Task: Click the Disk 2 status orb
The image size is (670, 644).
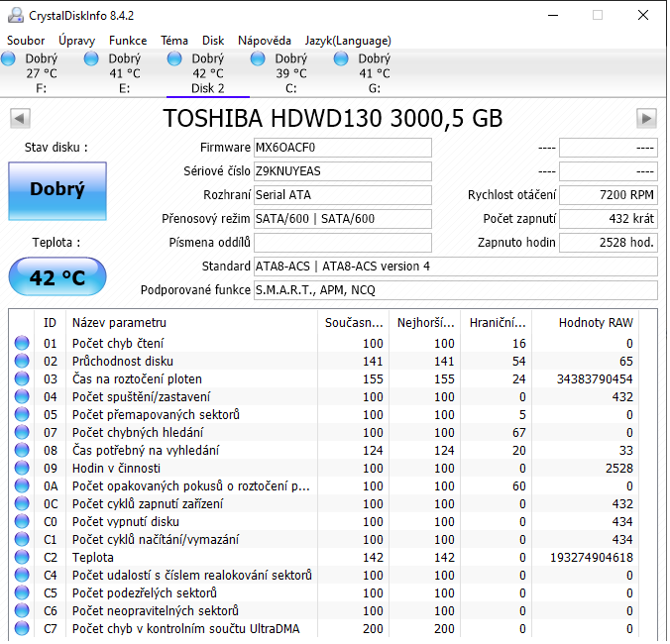Action: pos(175,59)
